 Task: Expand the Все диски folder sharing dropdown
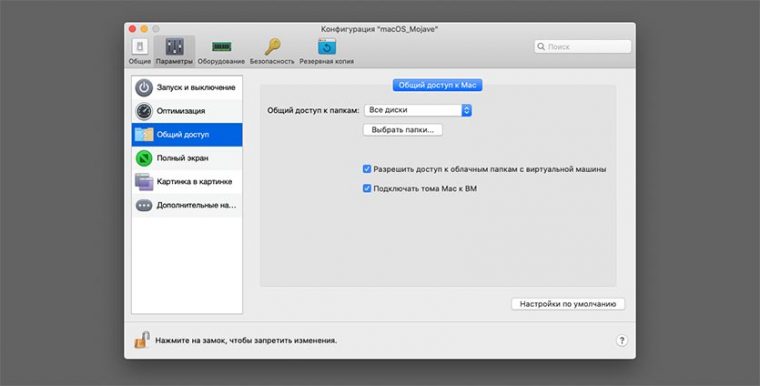click(x=418, y=110)
